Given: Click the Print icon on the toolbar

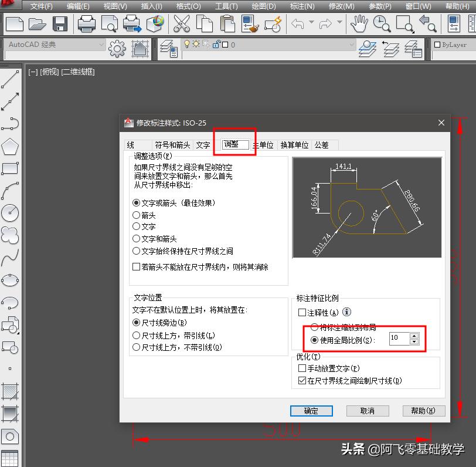Looking at the screenshot, I should point(86,24).
